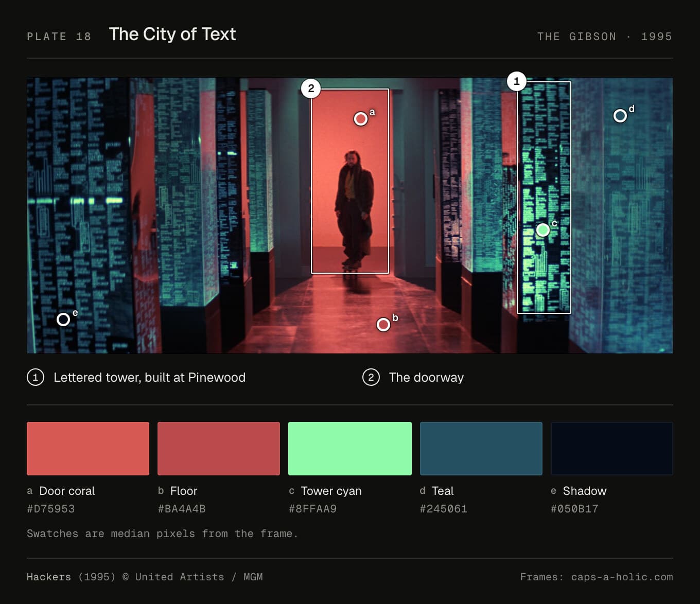700x604 pixels.
Task: Select color sample point a on the door
Action: tap(361, 119)
